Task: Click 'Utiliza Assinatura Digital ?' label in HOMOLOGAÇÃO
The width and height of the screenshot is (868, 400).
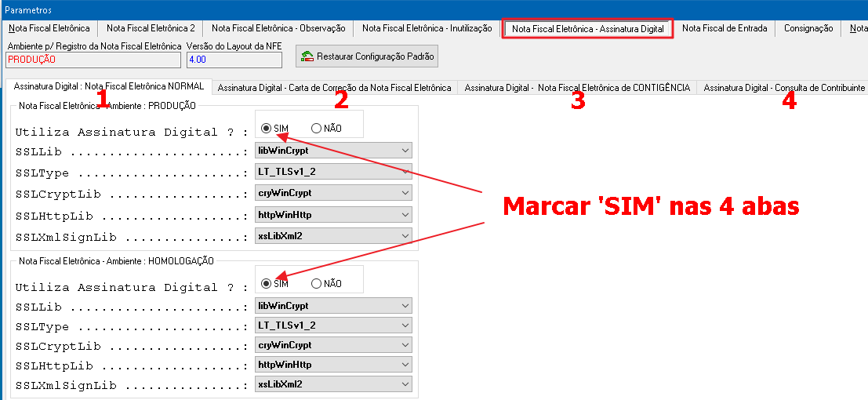Action: pyautogui.click(x=132, y=287)
